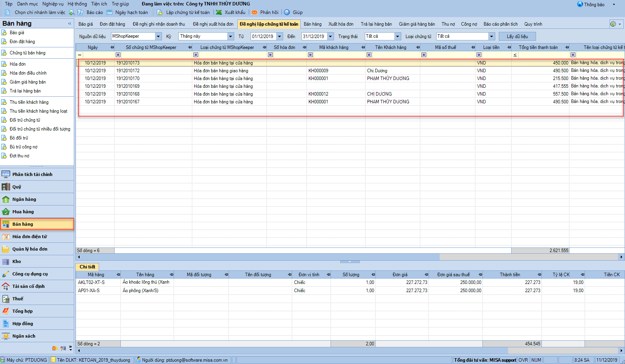The image size is (625, 364).
Task: Open the settings gear at top right
Action: point(613,24)
